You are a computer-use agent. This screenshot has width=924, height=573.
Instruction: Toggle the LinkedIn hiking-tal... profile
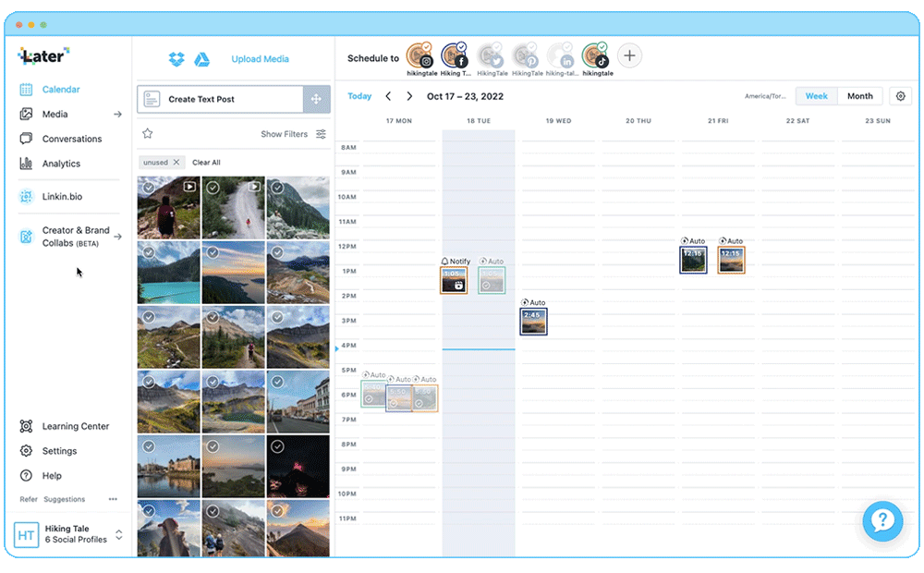[560, 56]
